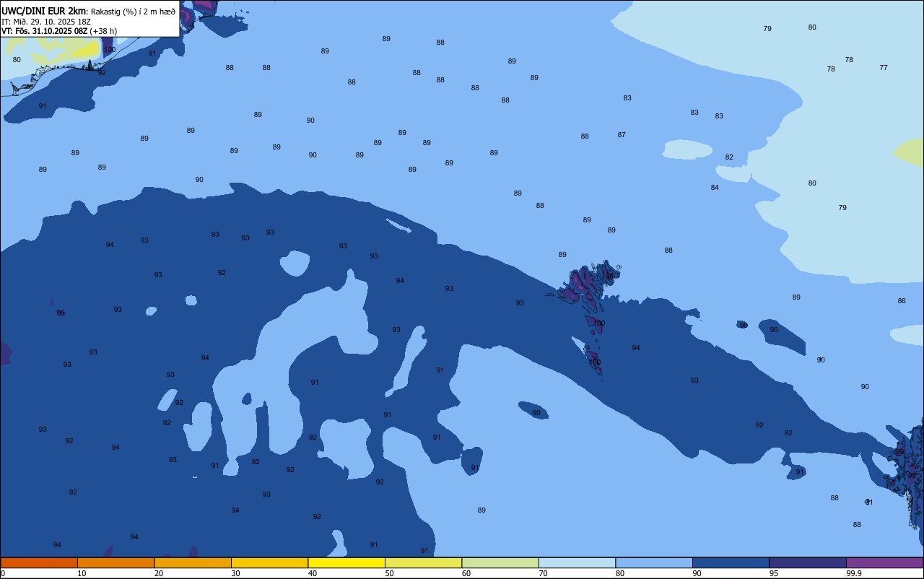Click the legend tick label '95'

(x=774, y=573)
